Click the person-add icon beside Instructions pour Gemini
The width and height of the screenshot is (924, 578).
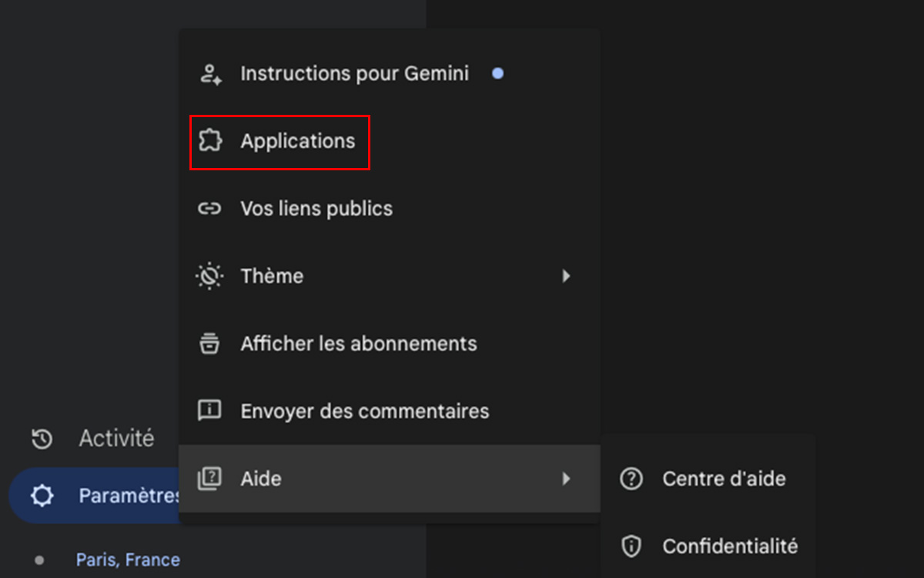[x=209, y=73]
